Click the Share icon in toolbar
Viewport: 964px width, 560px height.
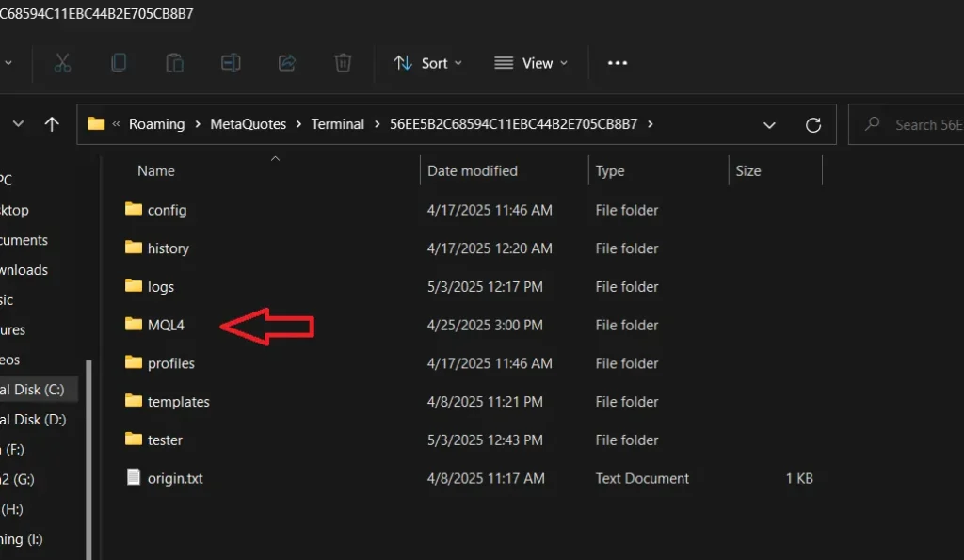click(286, 63)
